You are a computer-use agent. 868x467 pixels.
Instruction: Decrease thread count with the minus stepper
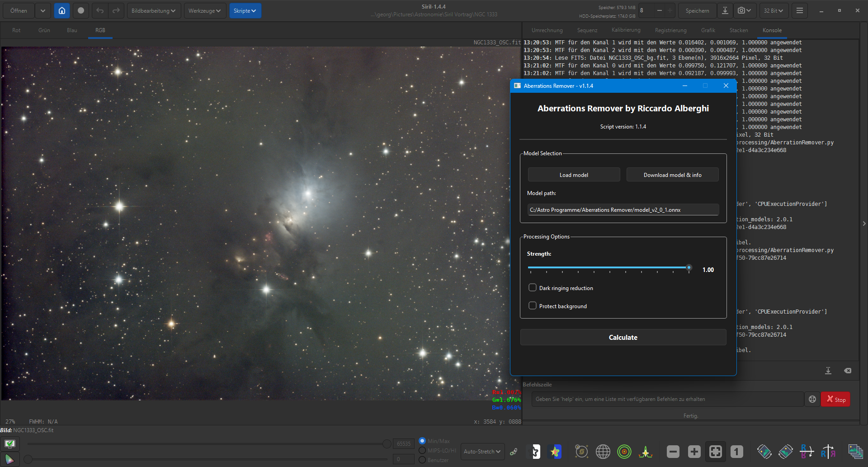659,10
